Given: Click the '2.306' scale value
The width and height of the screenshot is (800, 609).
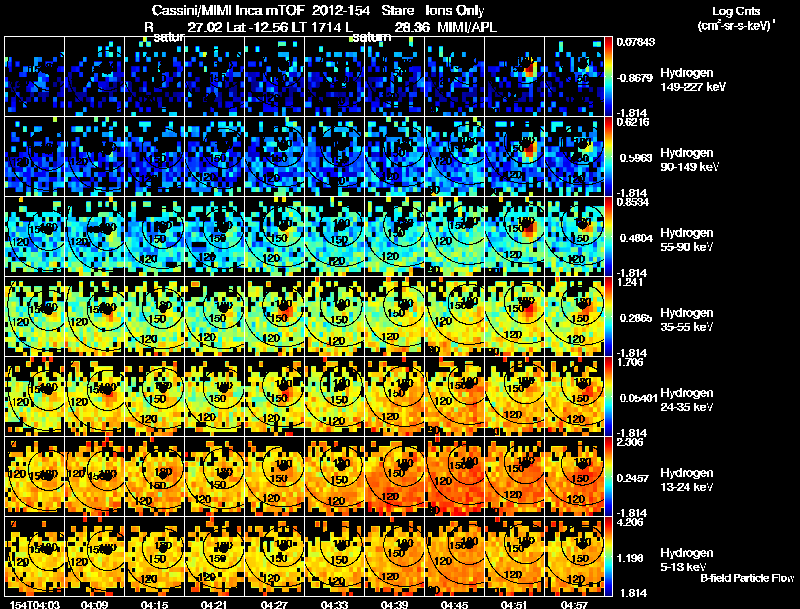Looking at the screenshot, I should 630,442.
